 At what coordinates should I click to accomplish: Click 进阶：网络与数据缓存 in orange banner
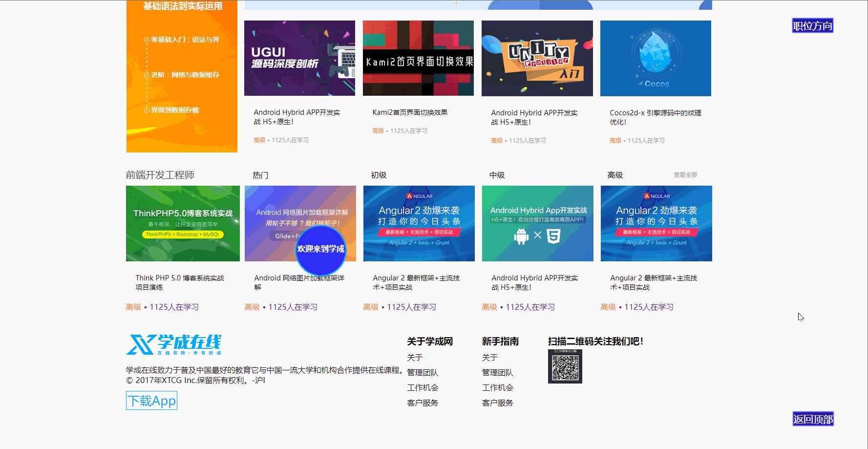click(185, 75)
